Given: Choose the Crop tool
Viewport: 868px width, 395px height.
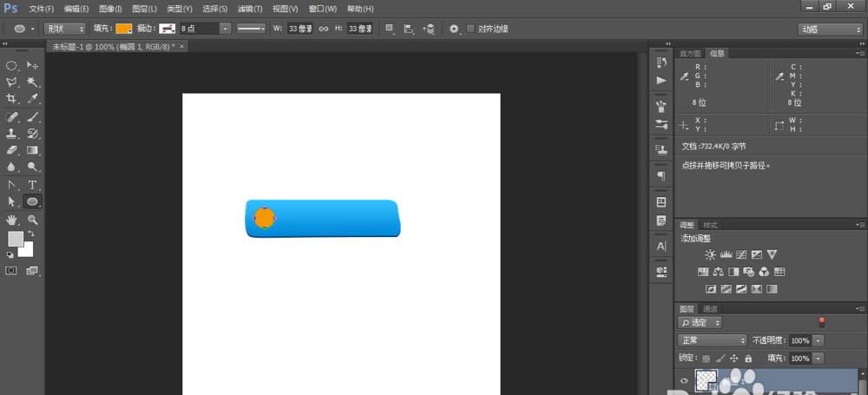Looking at the screenshot, I should point(12,99).
